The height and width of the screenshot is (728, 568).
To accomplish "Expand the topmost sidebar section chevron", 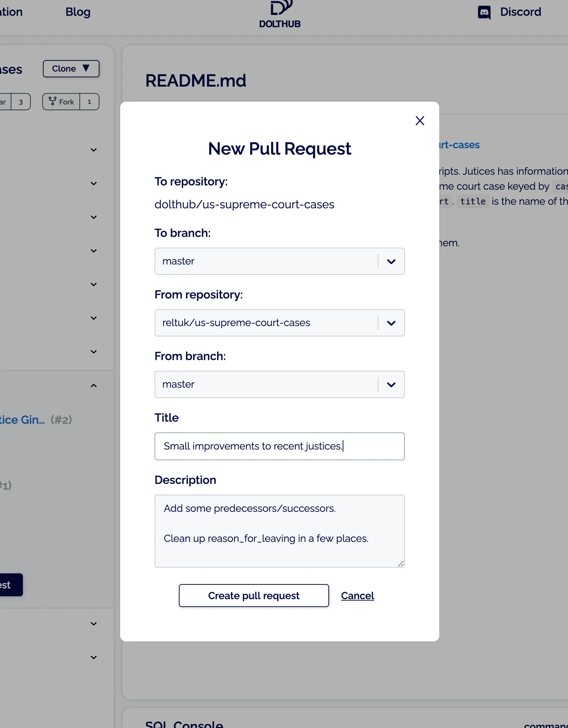I will [x=93, y=150].
